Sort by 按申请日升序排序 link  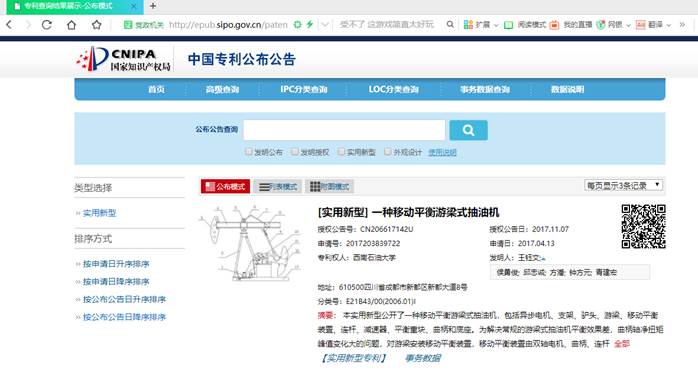coord(116,264)
